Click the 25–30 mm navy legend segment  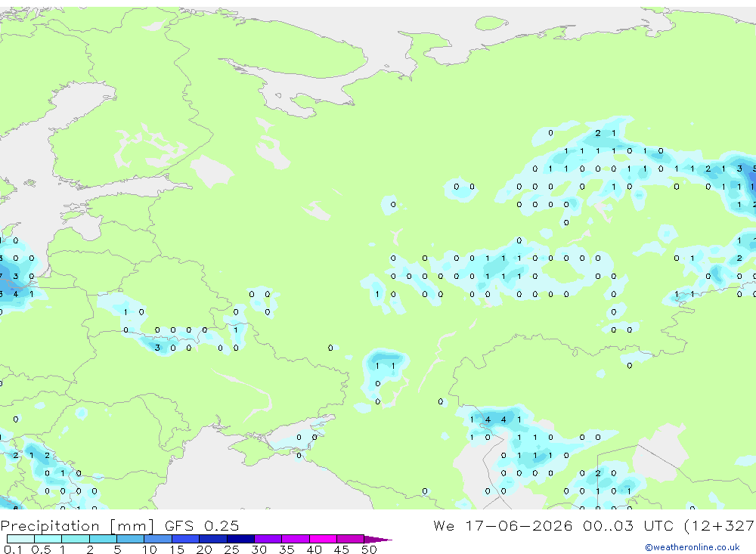[x=240, y=539]
